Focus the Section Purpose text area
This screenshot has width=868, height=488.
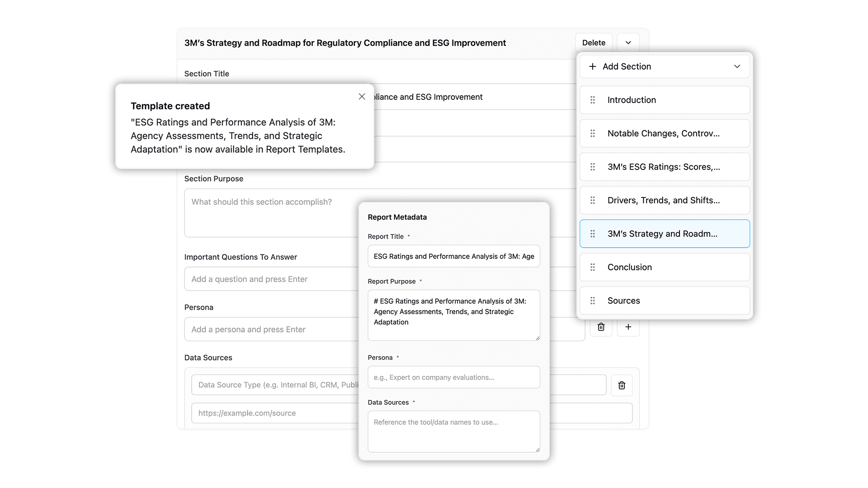271,213
